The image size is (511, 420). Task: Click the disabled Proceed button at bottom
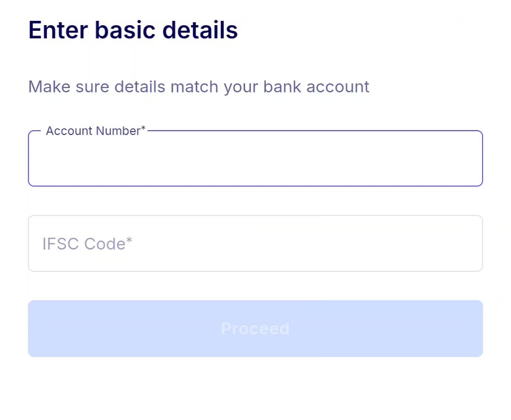coord(255,328)
